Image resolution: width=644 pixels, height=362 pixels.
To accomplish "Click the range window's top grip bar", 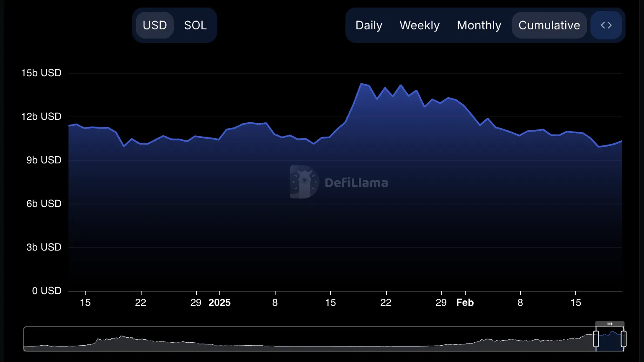I will (x=610, y=324).
